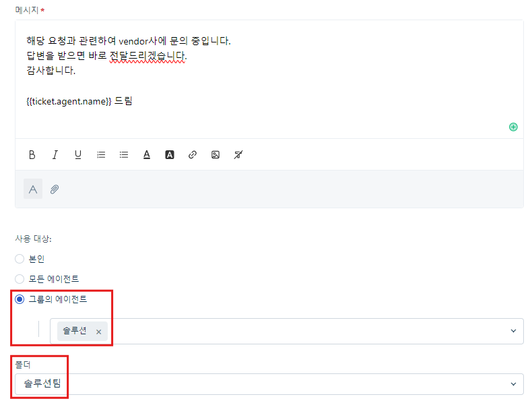
Task: Underline the selected message text
Action: point(78,155)
